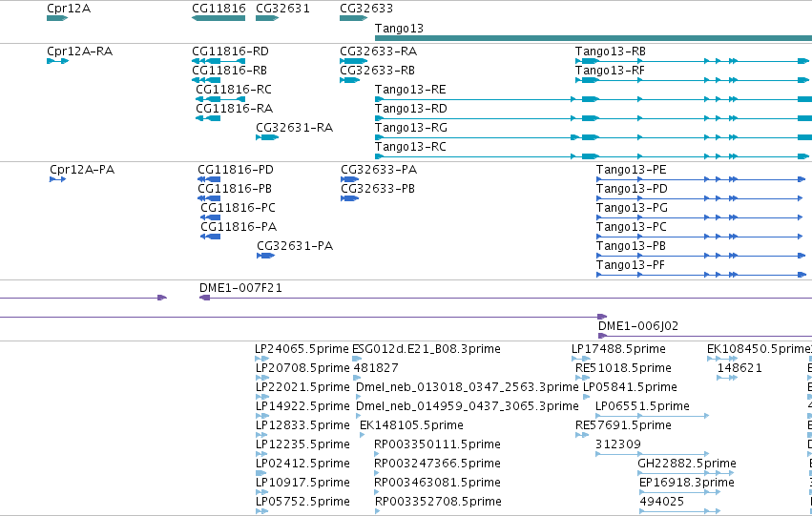Select transcript Tango13-RC
This screenshot has height=516, width=812.
pos(410,147)
